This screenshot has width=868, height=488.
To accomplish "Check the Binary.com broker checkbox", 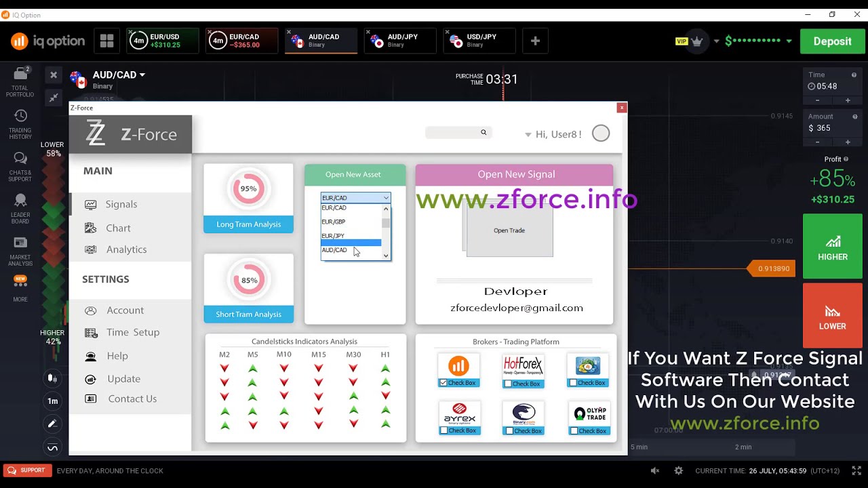I will (x=509, y=430).
